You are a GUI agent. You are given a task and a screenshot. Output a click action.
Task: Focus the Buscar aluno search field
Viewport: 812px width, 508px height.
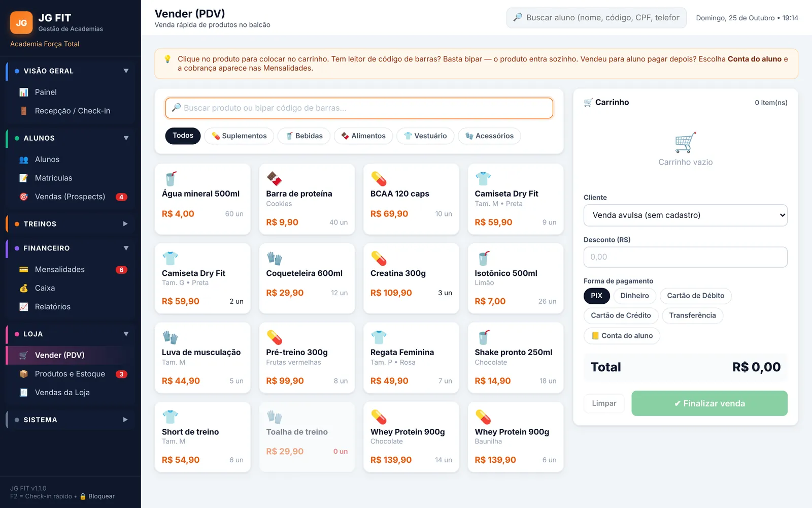[x=596, y=18]
